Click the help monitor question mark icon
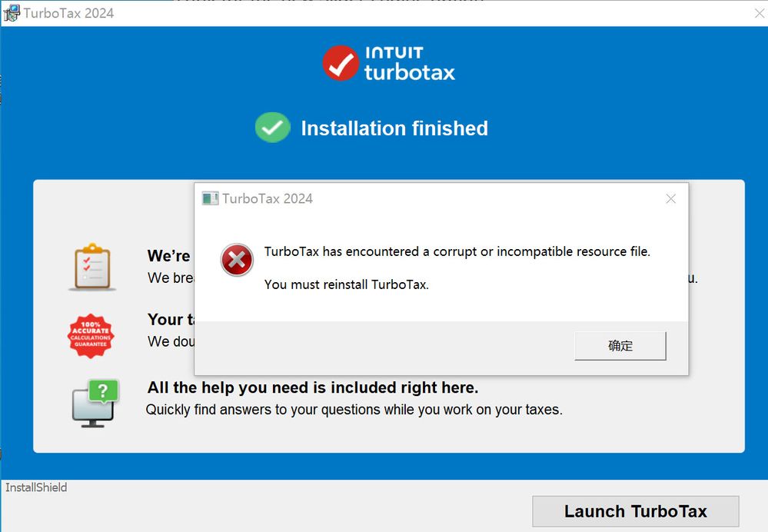This screenshot has width=768, height=532. (95, 402)
